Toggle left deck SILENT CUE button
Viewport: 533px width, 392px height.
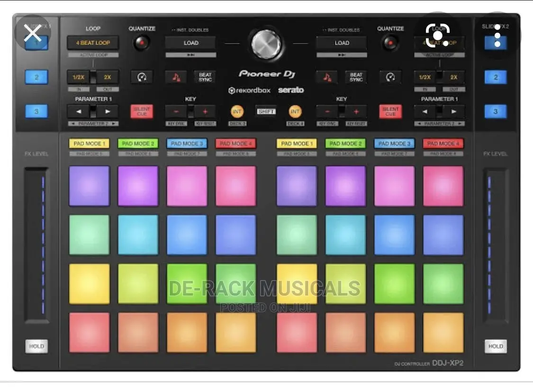coord(142,111)
